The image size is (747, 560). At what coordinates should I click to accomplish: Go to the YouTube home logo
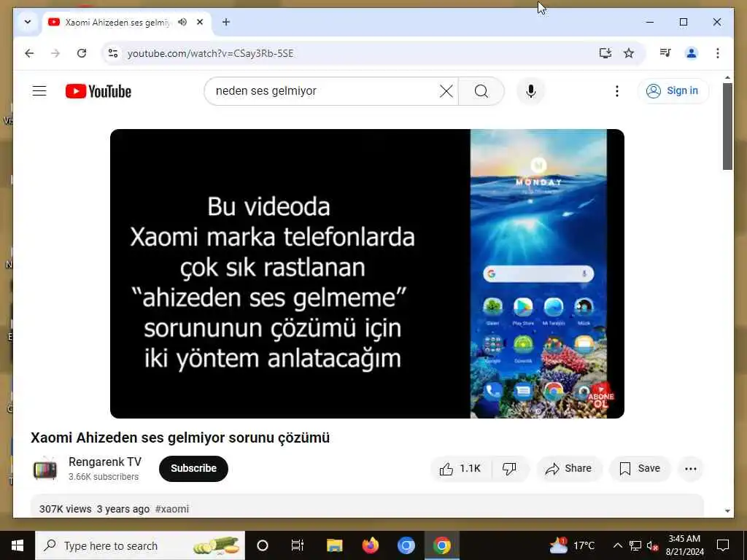(x=98, y=91)
